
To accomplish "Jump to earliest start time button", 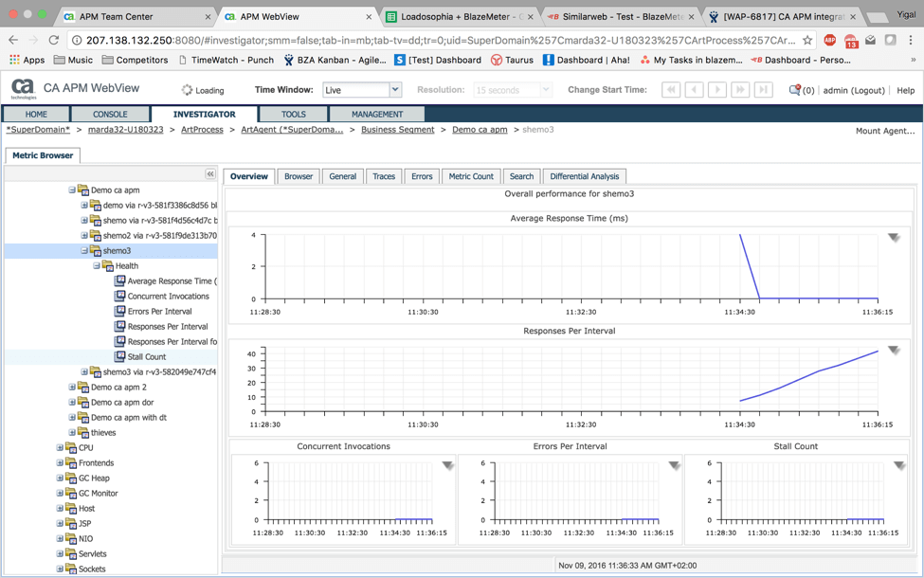I will coord(671,90).
